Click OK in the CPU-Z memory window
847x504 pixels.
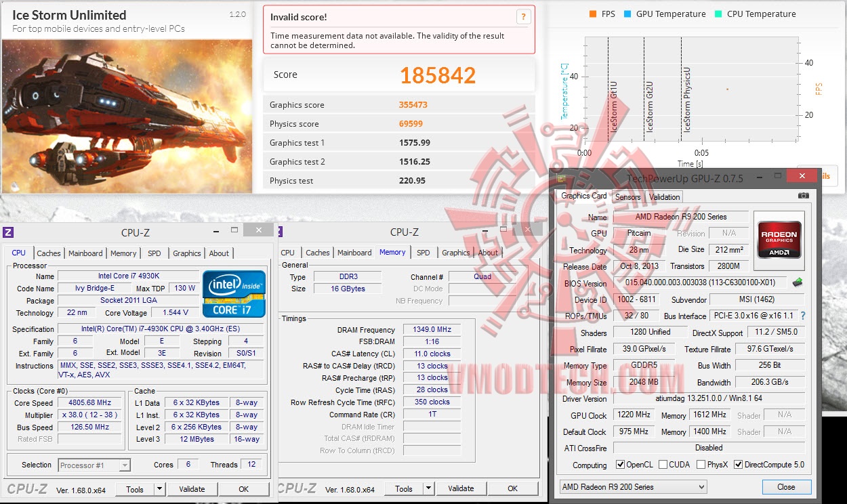pyautogui.click(x=513, y=488)
